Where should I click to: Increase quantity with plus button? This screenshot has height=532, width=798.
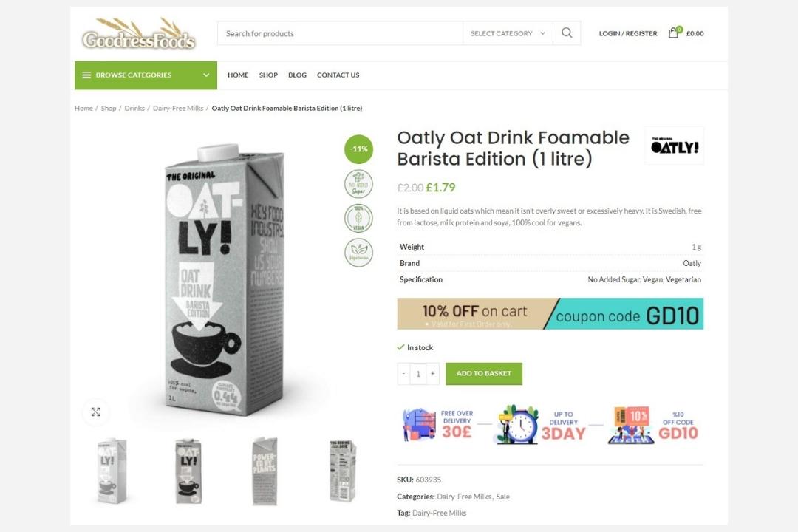pos(433,374)
